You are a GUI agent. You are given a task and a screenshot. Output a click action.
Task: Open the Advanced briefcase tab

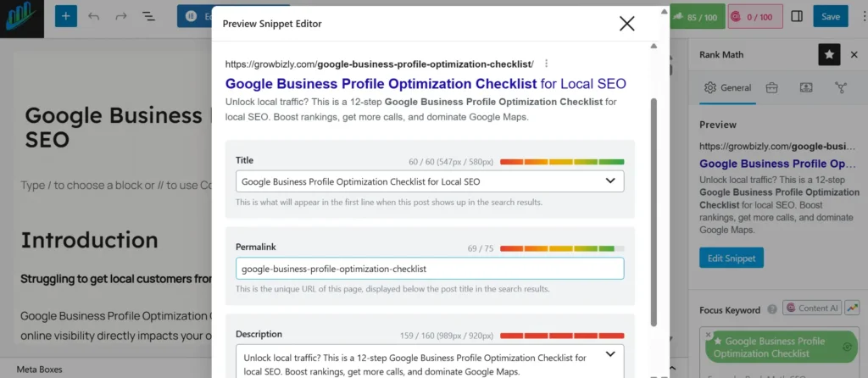[772, 87]
